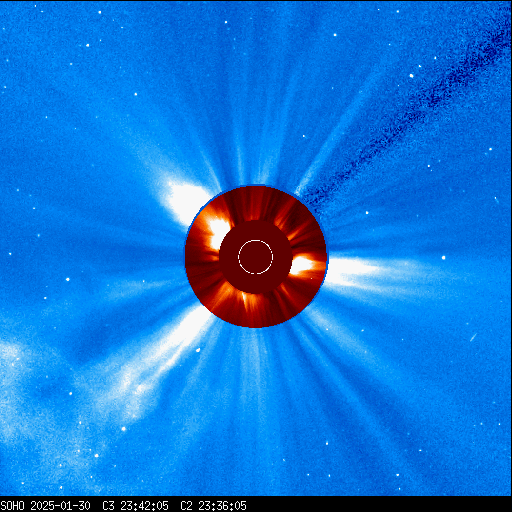Screen dimensions: 512x512
Task: Click the bright star directly right of the sun
Action: 443,258
